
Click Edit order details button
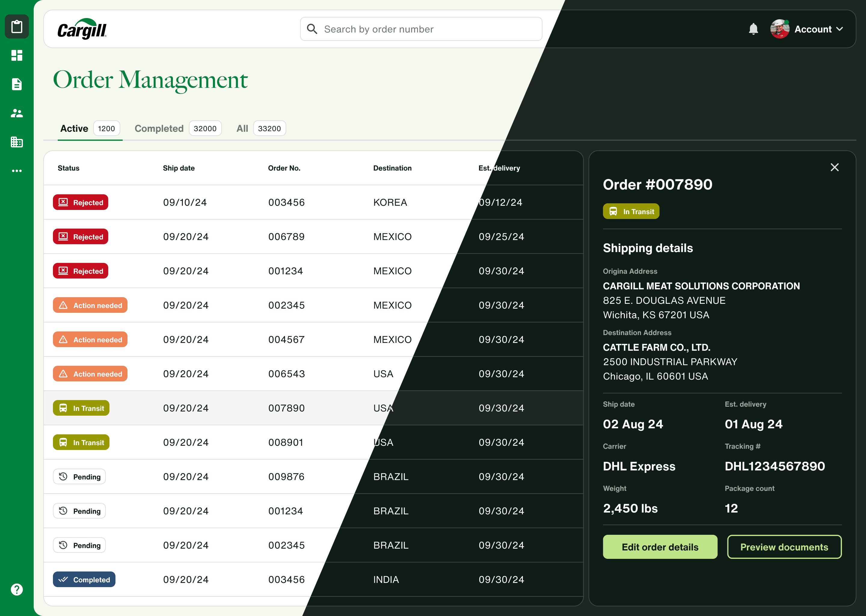click(660, 547)
